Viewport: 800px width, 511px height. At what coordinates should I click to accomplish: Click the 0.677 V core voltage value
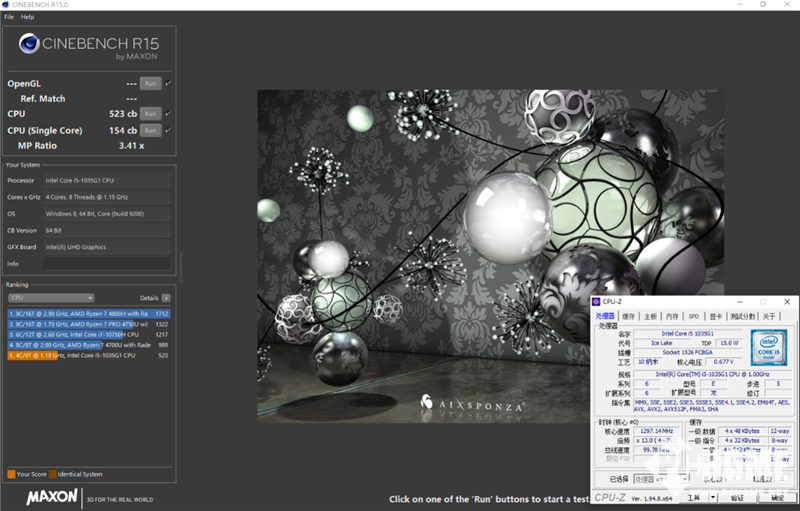pyautogui.click(x=723, y=362)
